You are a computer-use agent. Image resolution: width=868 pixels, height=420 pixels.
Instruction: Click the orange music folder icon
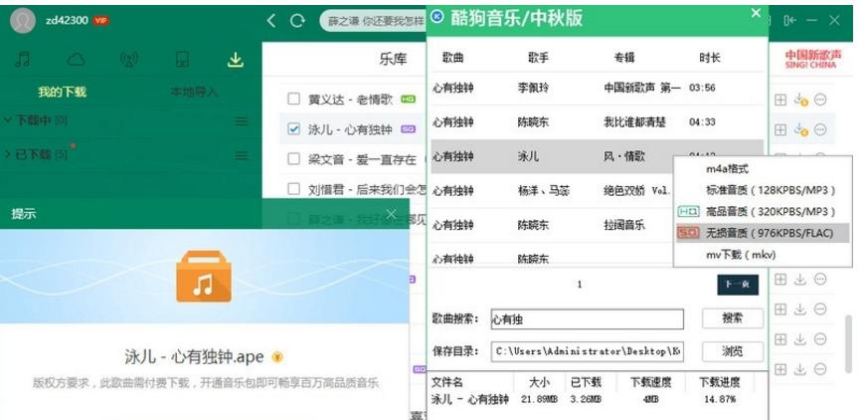(x=204, y=277)
